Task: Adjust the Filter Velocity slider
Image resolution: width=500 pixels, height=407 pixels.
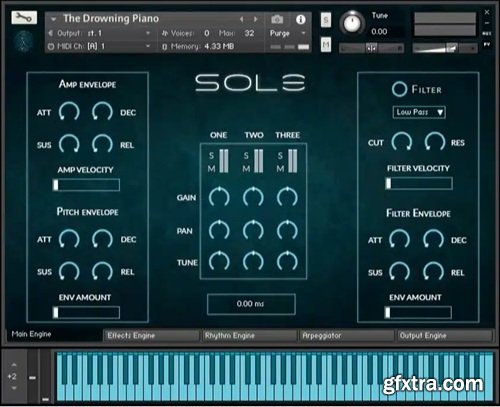Action: (x=419, y=183)
